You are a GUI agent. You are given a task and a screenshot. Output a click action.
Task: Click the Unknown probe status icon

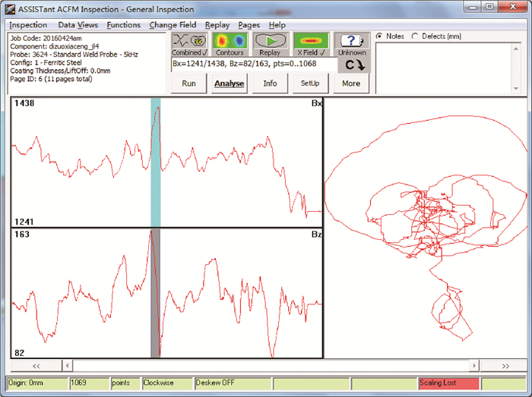(352, 41)
